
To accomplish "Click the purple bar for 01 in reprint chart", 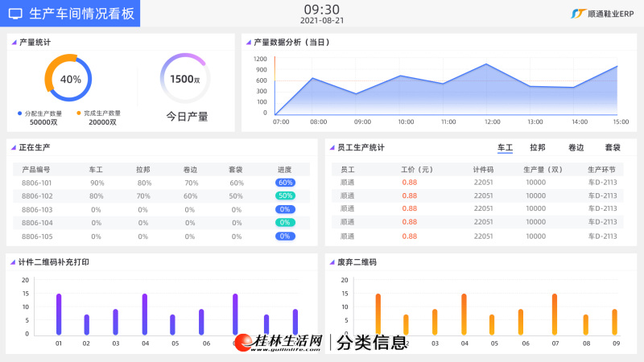I will [x=59, y=315].
